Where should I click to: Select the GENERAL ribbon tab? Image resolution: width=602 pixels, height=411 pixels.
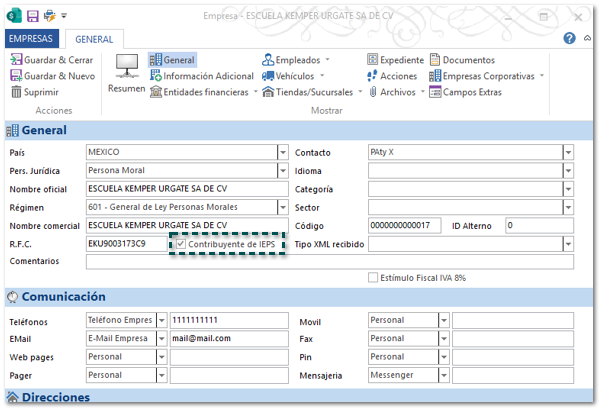click(x=94, y=38)
